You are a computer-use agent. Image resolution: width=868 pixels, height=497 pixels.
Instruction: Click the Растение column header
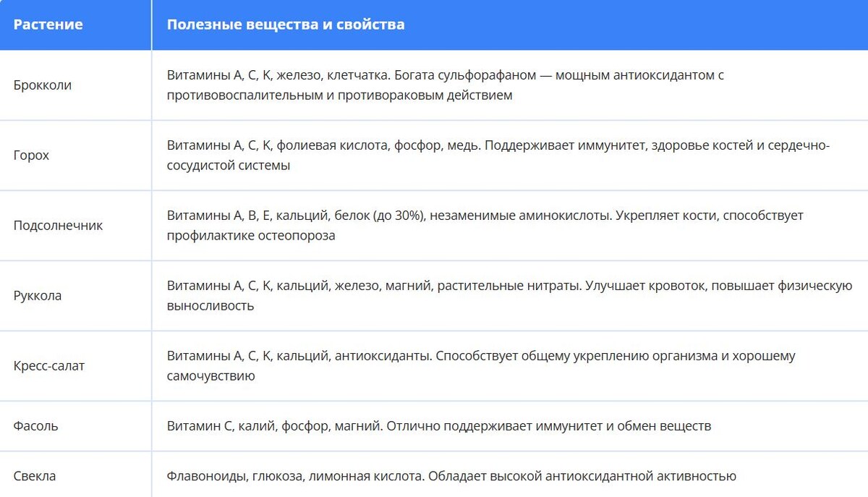48,25
